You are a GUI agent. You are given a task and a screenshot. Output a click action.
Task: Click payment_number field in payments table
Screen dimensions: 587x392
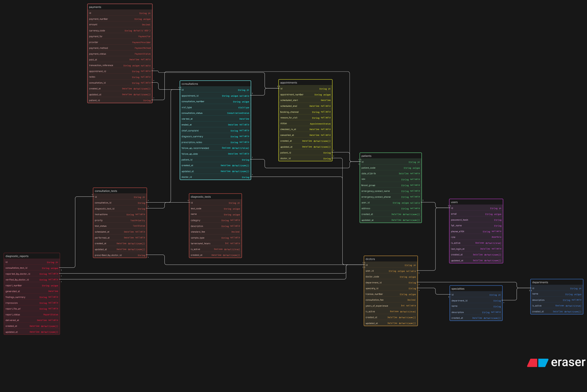120,19
